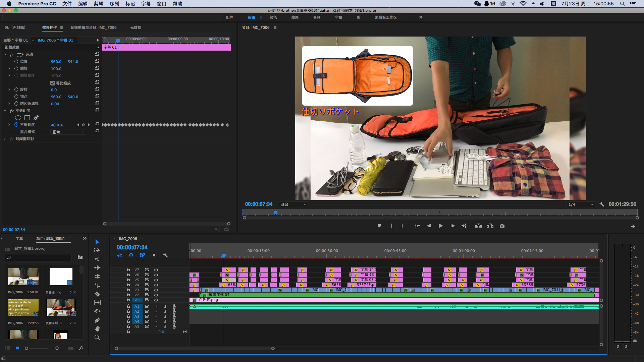Select the Hand tool
644x362 pixels.
(x=97, y=329)
